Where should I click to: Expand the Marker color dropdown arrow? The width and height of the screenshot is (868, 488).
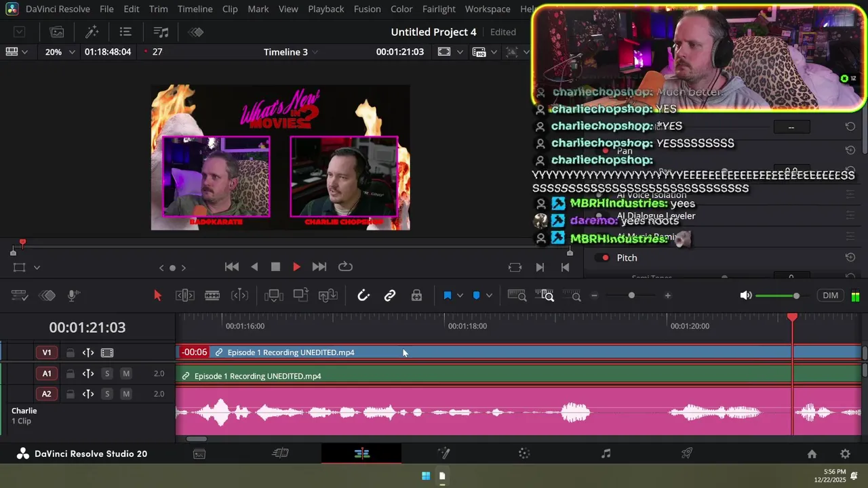[489, 296]
